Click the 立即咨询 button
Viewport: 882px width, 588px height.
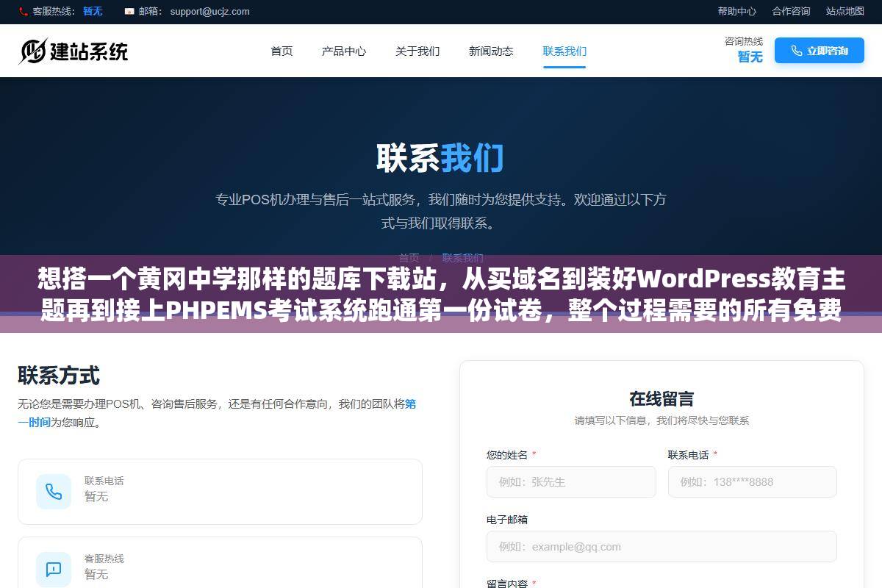tap(820, 51)
